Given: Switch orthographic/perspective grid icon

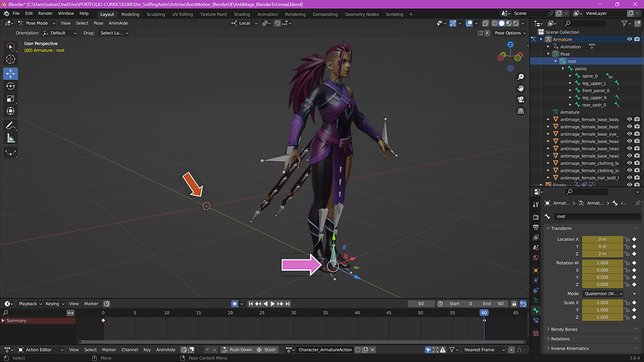Looking at the screenshot, I should point(520,111).
